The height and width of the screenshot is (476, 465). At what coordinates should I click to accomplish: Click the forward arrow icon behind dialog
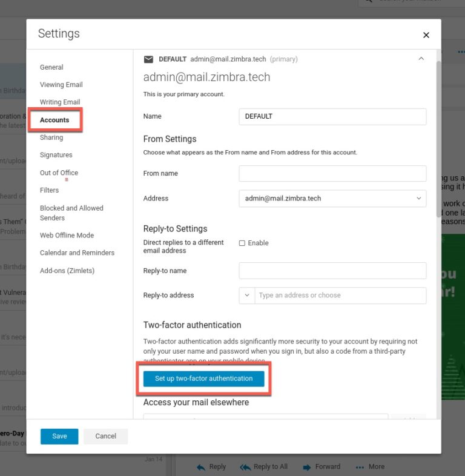(307, 467)
